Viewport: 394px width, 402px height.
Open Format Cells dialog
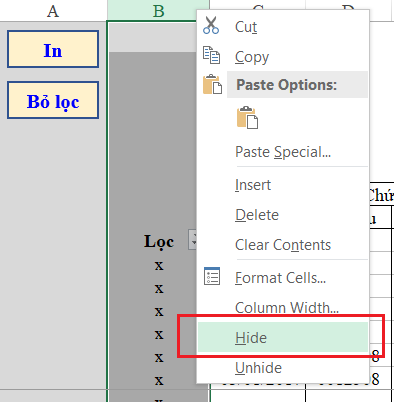coord(283,278)
